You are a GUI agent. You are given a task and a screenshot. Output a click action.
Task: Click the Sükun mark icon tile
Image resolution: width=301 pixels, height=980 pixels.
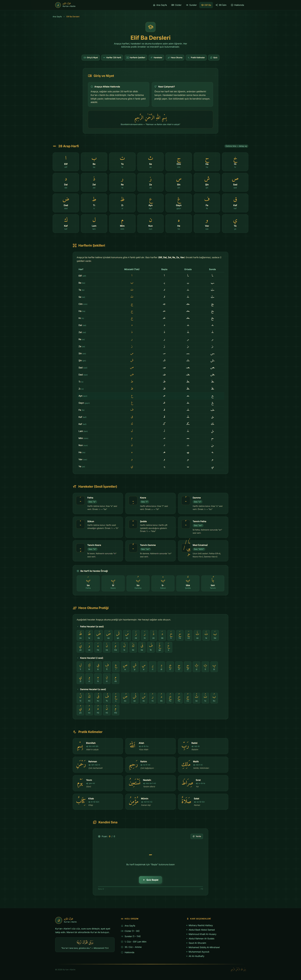click(x=81, y=524)
